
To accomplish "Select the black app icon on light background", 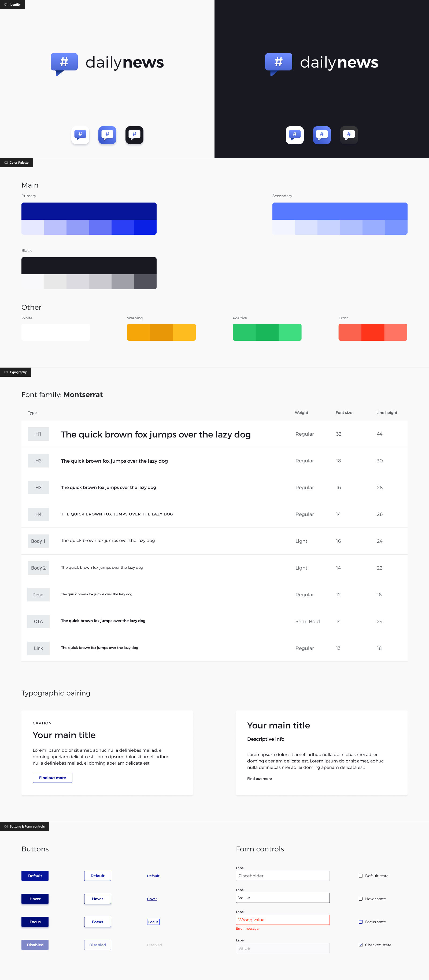I will [134, 135].
